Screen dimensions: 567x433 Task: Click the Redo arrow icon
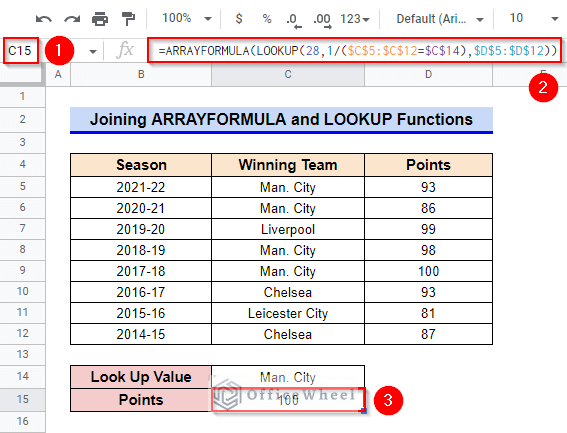[x=72, y=18]
